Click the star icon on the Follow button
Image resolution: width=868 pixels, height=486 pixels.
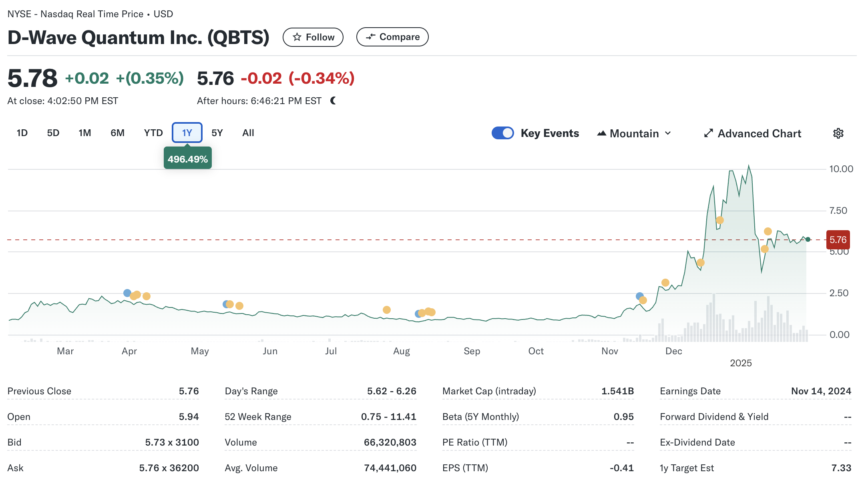click(297, 37)
